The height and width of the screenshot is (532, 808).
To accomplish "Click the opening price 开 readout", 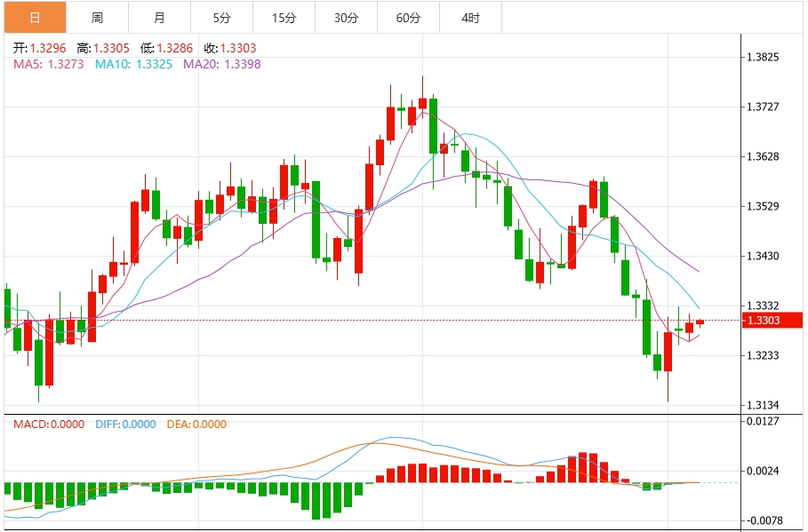I will click(40, 49).
